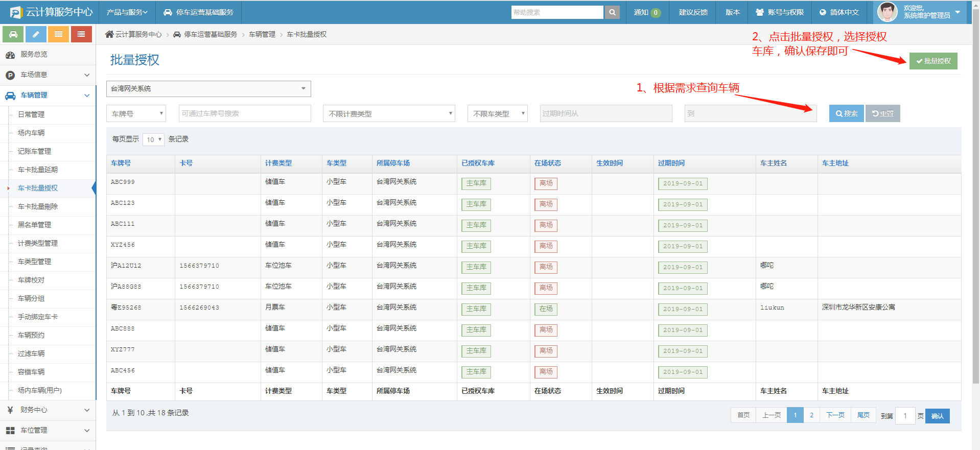This screenshot has height=450, width=980.
Task: Change the records-per-page selector showing 10
Action: pos(153,139)
